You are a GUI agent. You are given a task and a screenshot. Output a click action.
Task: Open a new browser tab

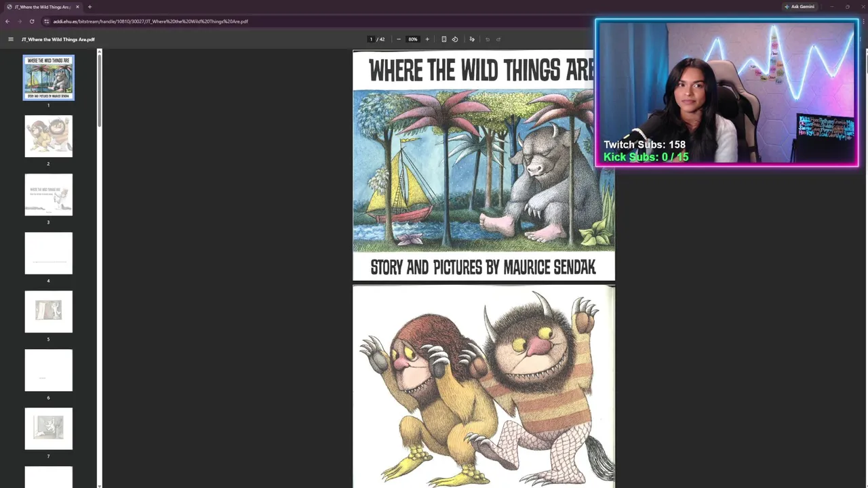click(x=90, y=7)
